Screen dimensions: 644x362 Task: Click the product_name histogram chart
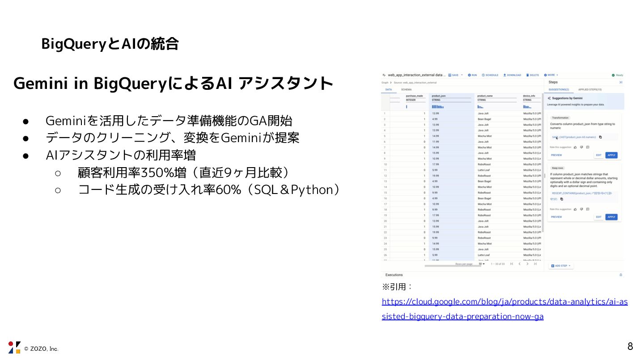(x=480, y=107)
